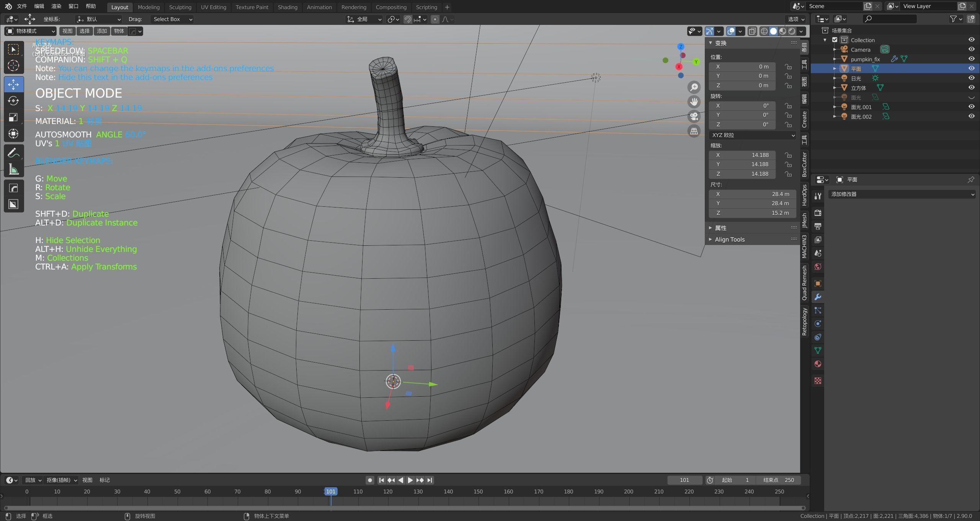The image size is (980, 521).
Task: Open the 添加 menu in viewport header
Action: coord(102,31)
